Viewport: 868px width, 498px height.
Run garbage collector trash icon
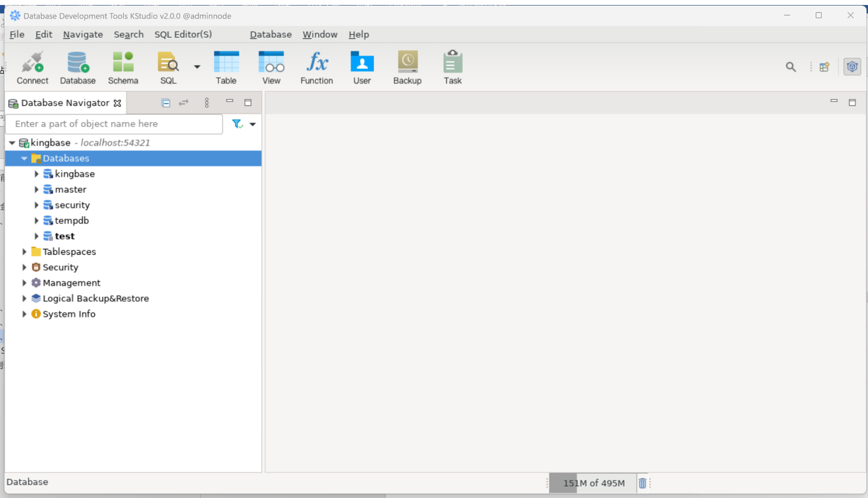642,483
